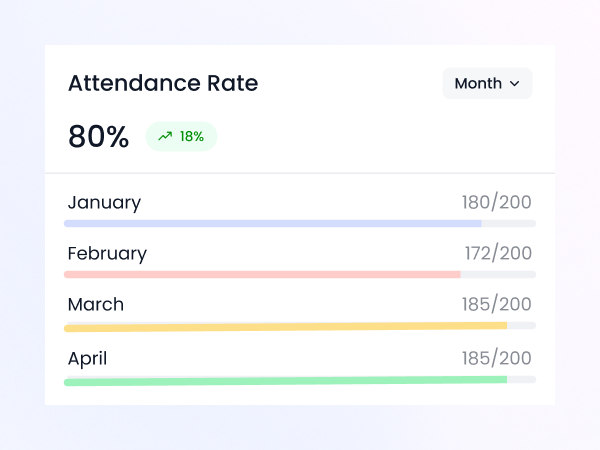Screen dimensions: 600x450
Task: Click the unfilled end of February's bar
Action: (x=498, y=274)
